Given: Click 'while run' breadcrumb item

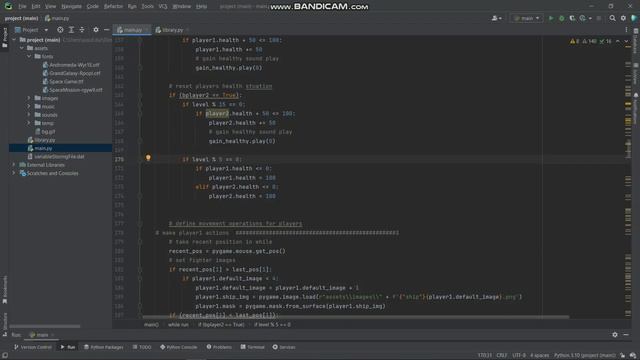Looking at the screenshot, I should coord(178,324).
